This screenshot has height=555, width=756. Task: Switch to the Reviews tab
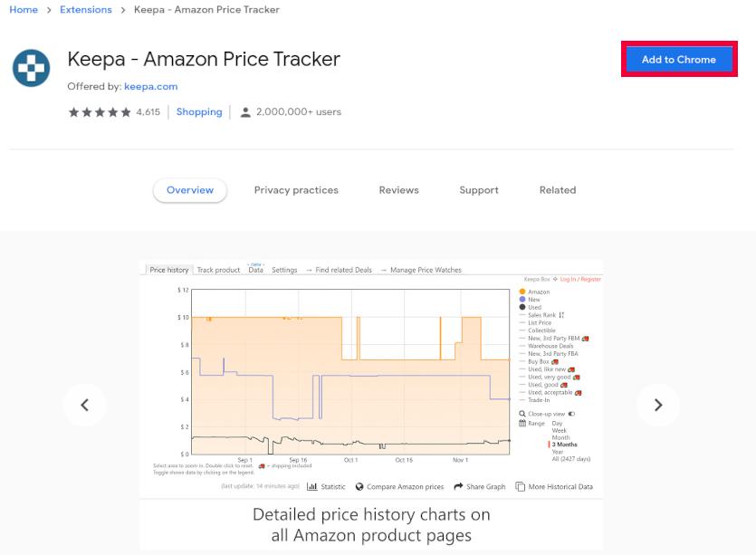(398, 190)
